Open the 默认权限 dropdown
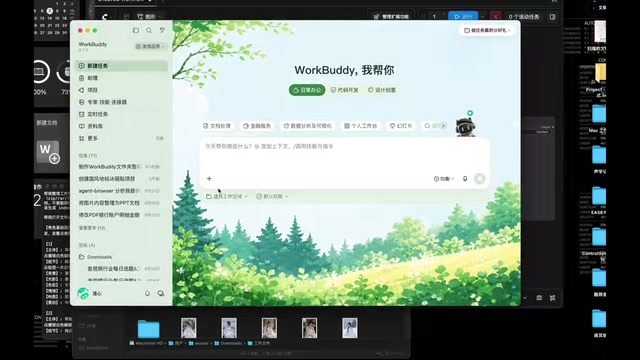 coord(272,196)
